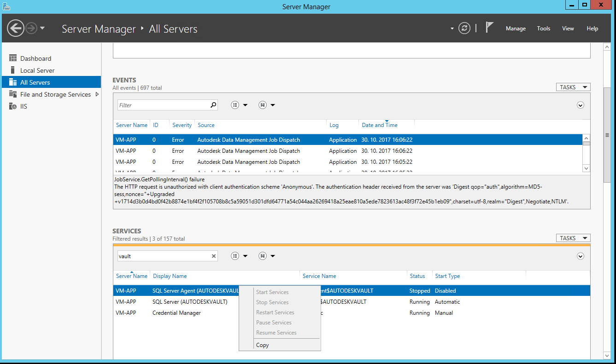Click the All Servers icon
Screen dimensions: 616x364
(x=13, y=82)
